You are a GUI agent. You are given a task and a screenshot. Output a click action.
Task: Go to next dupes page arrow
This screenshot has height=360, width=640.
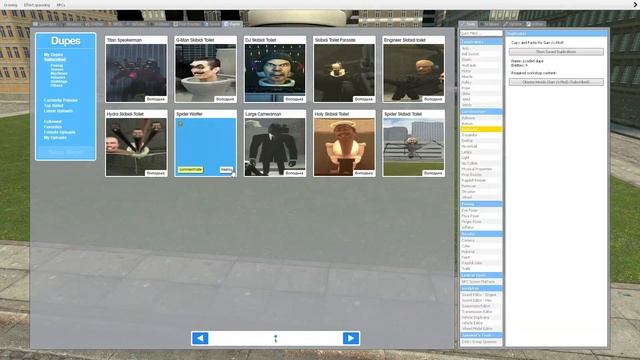(351, 338)
